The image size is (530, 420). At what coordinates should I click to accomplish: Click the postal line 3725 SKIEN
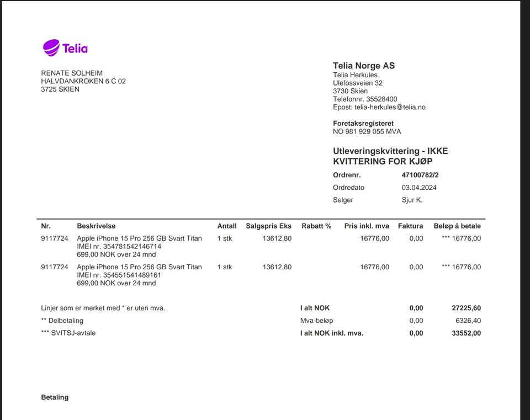[x=60, y=89]
